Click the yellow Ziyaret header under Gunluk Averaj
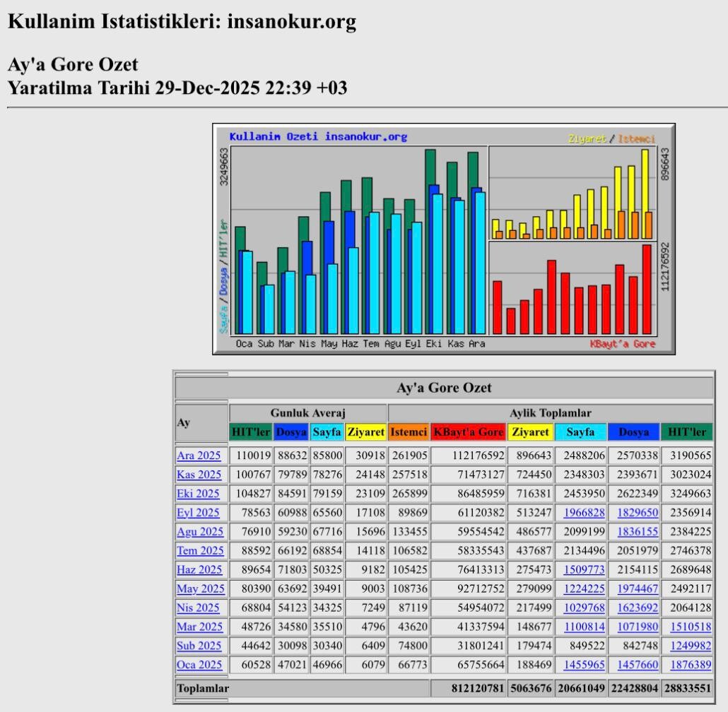 pos(365,432)
